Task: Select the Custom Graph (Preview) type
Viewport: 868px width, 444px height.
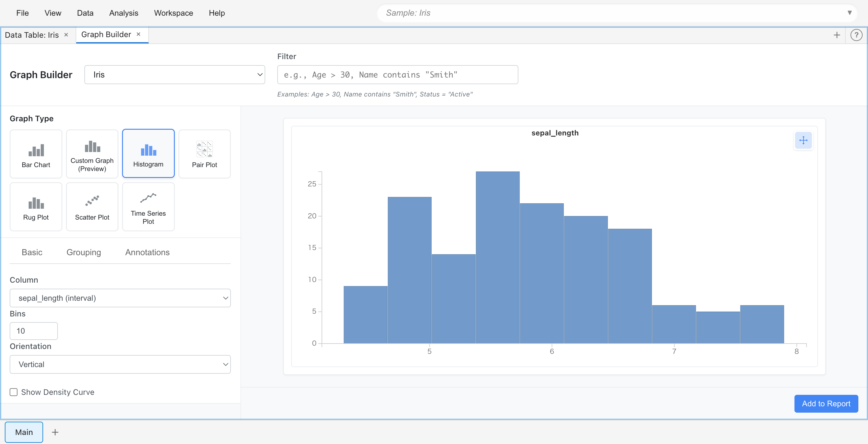Action: (x=92, y=154)
